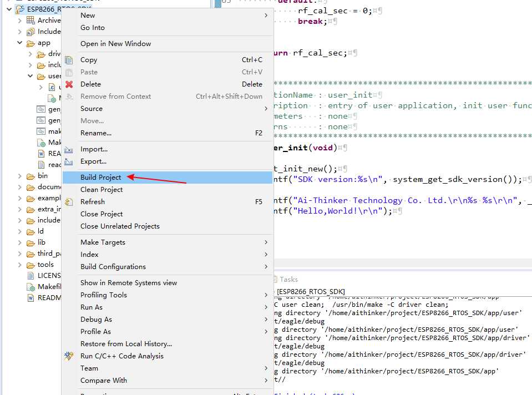The height and width of the screenshot is (395, 532).
Task: Click the red Delete X icon
Action: click(69, 84)
